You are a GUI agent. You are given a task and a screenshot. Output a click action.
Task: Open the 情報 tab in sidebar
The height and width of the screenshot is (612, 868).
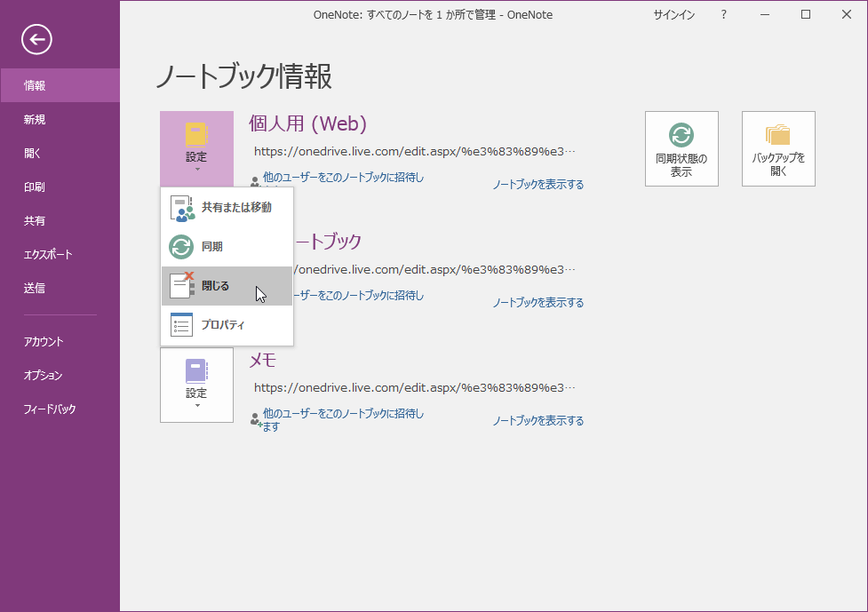[x=60, y=85]
